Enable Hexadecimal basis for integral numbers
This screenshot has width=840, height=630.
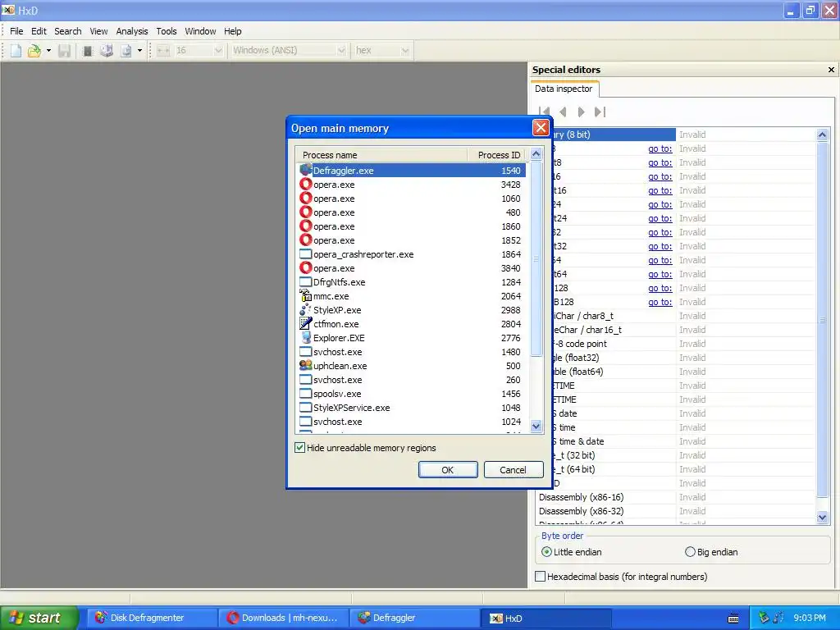point(541,577)
